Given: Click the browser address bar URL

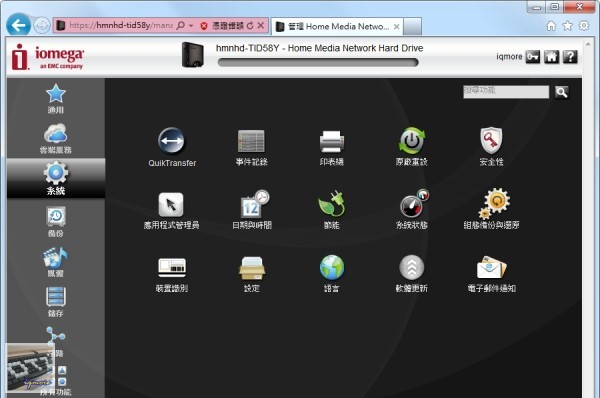Looking at the screenshot, I should [120, 26].
